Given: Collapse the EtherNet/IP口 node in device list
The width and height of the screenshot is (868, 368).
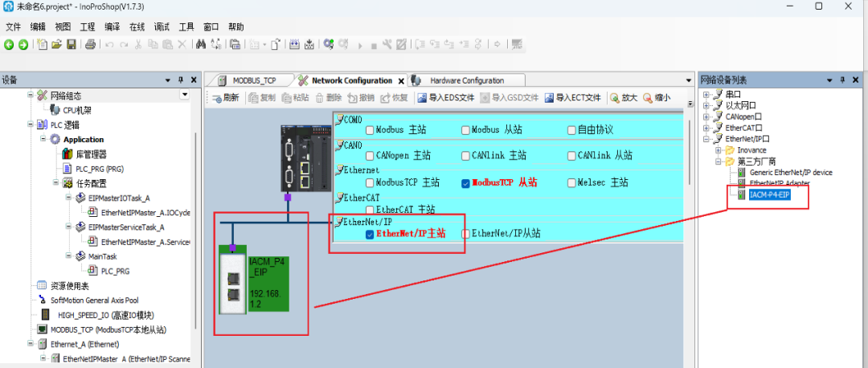Looking at the screenshot, I should [x=706, y=138].
